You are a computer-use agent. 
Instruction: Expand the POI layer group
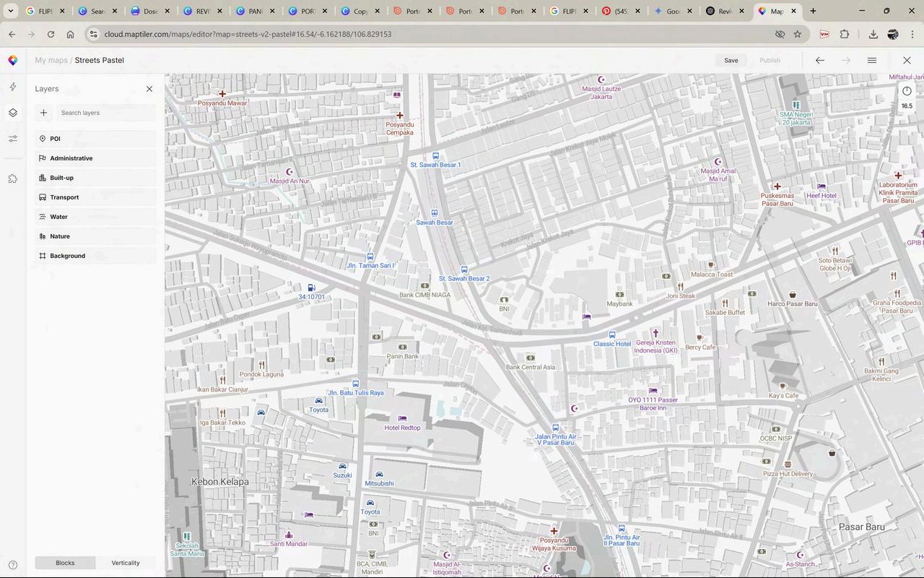coord(95,139)
